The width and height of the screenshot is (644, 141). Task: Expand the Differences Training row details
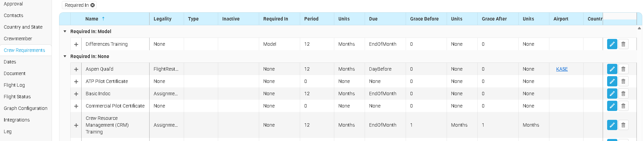click(76, 44)
